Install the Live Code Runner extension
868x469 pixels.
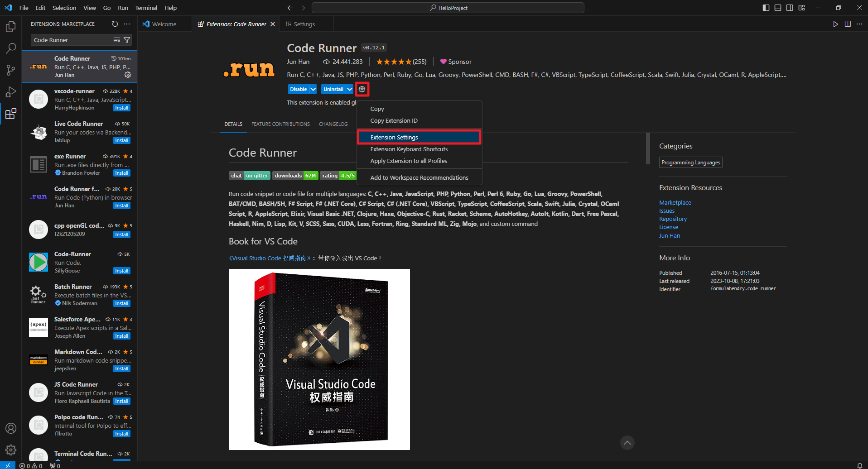click(122, 140)
